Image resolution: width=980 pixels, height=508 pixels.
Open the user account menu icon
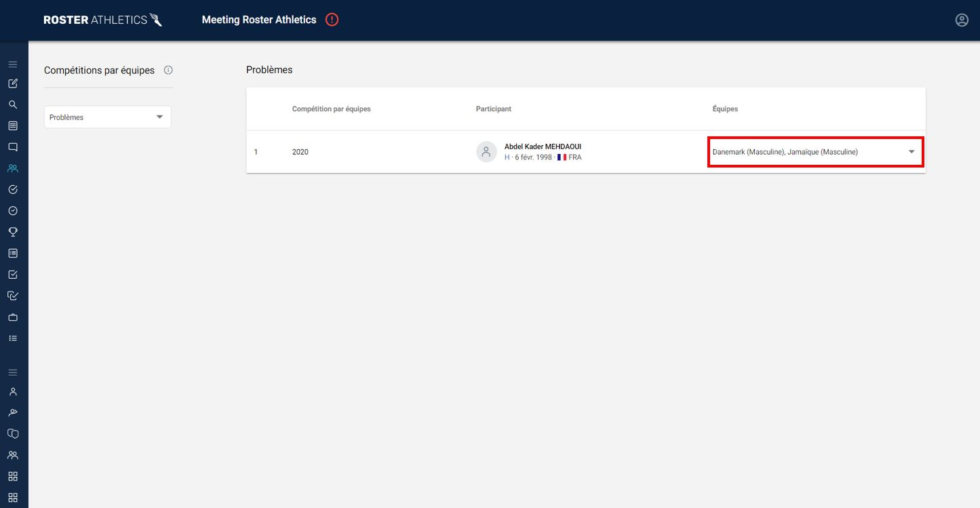pyautogui.click(x=962, y=20)
